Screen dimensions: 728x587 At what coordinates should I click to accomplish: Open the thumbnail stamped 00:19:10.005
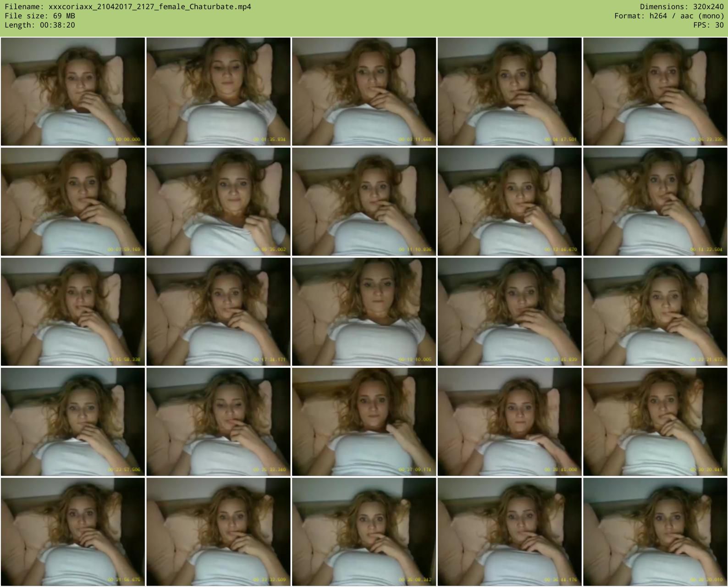click(364, 312)
